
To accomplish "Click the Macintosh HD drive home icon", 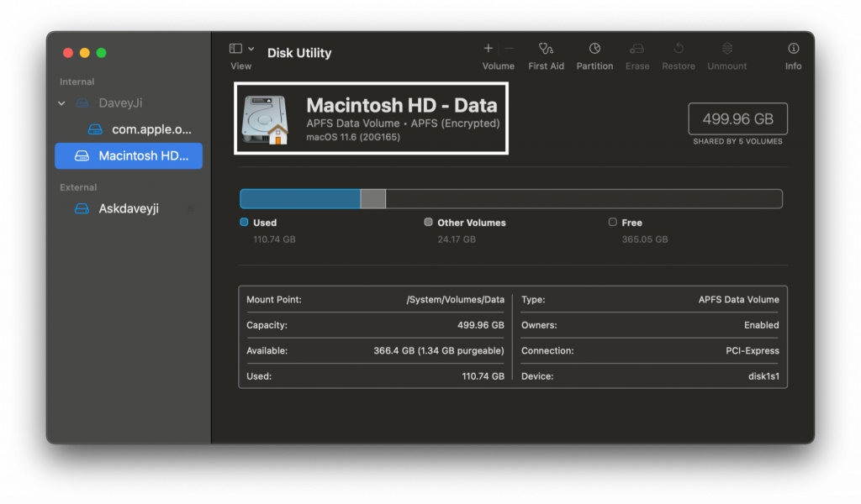I will click(x=265, y=119).
